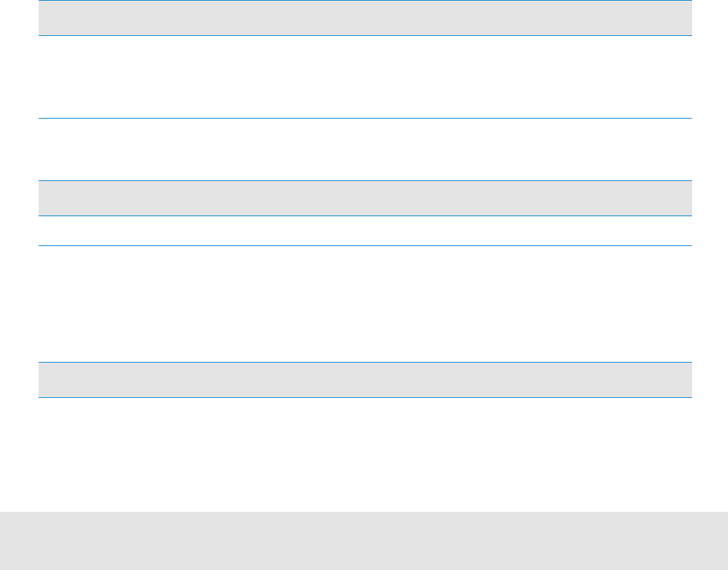Select the third gray header band
This screenshot has width=728, height=570.
[x=365, y=380]
